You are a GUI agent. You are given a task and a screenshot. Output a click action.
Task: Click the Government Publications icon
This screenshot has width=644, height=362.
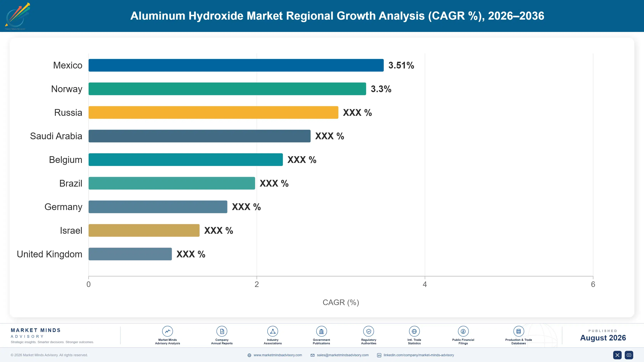tap(321, 331)
